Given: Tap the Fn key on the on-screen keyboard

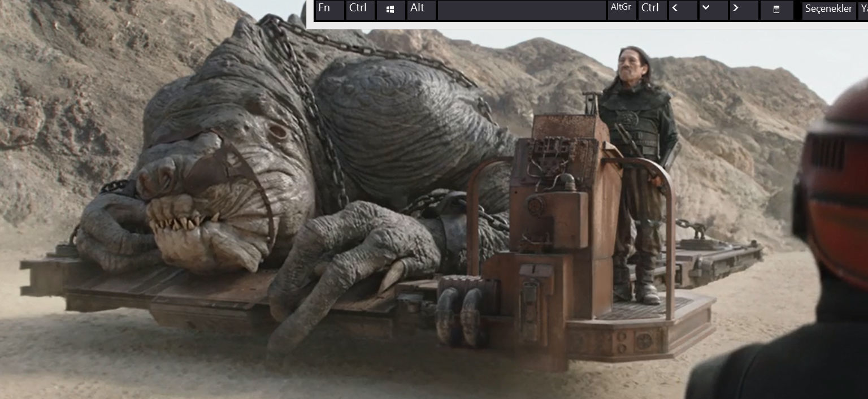Looking at the screenshot, I should click(329, 10).
